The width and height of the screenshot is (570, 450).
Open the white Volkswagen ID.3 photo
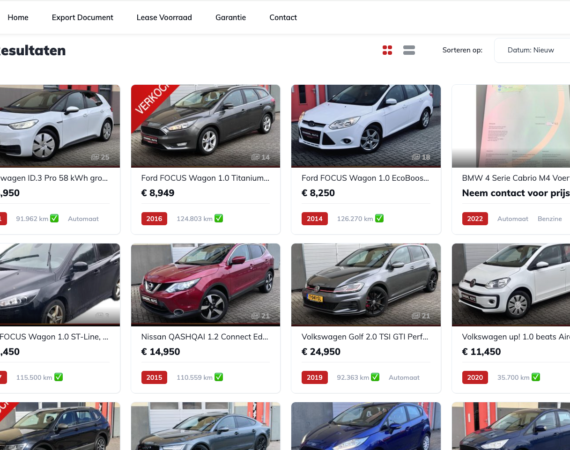60,126
